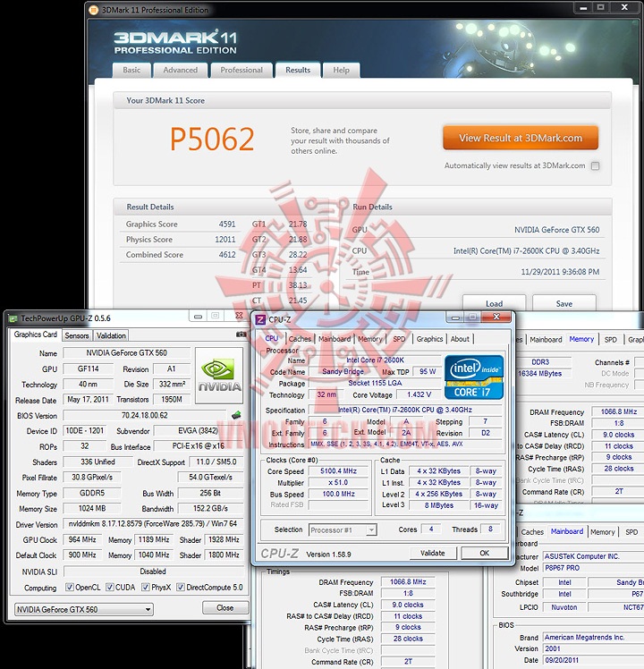Select the Results tab in 3DMark

pyautogui.click(x=298, y=70)
